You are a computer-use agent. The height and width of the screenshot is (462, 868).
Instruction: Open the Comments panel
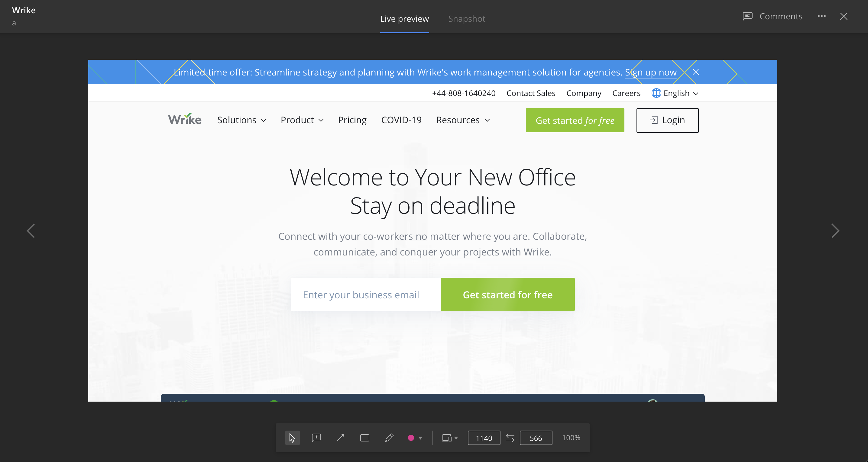tap(772, 16)
